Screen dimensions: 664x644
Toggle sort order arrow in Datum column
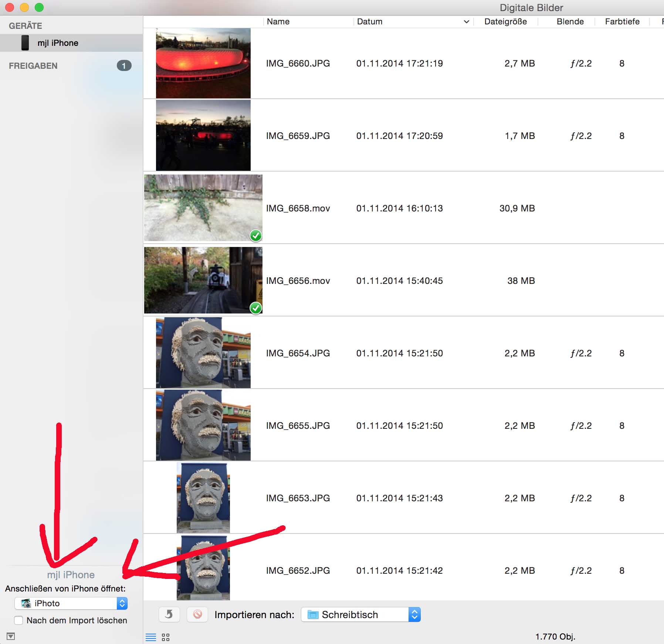[466, 22]
